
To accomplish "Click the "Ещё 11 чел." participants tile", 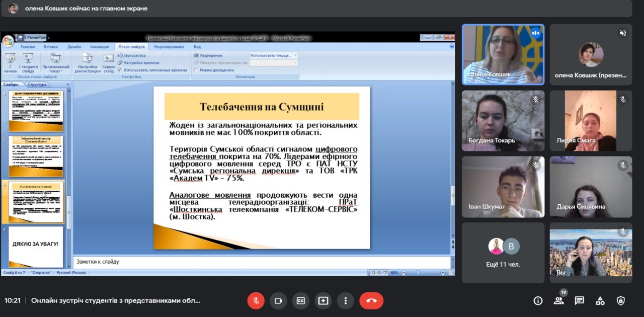I will point(503,253).
